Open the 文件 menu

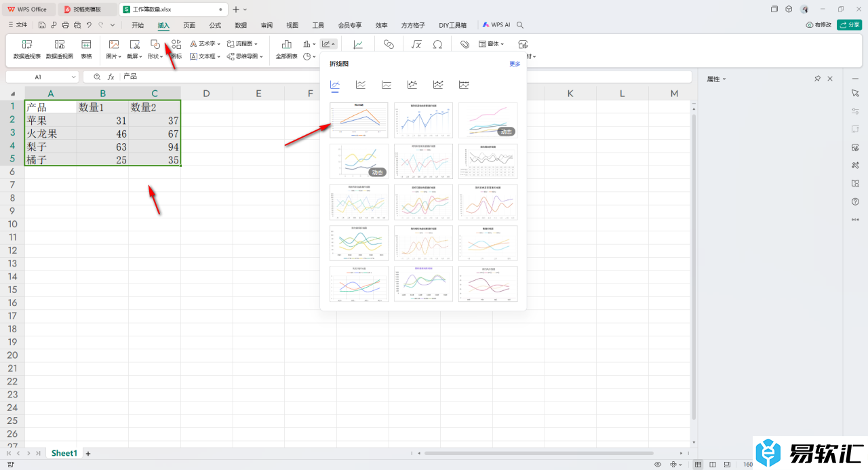click(18, 25)
